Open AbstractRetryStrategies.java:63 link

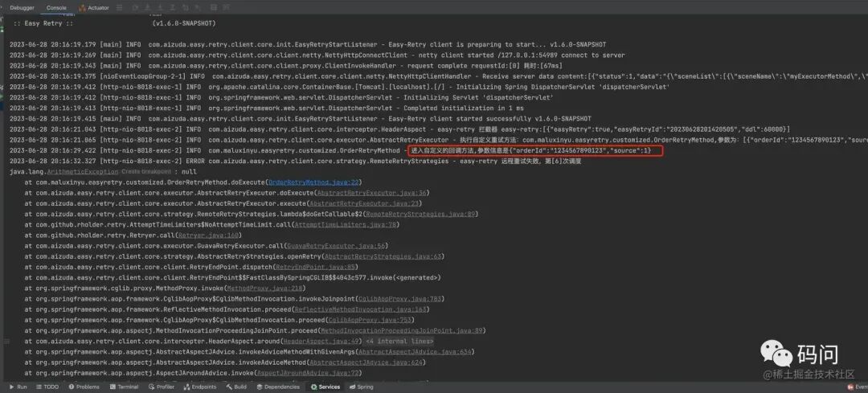click(x=383, y=256)
